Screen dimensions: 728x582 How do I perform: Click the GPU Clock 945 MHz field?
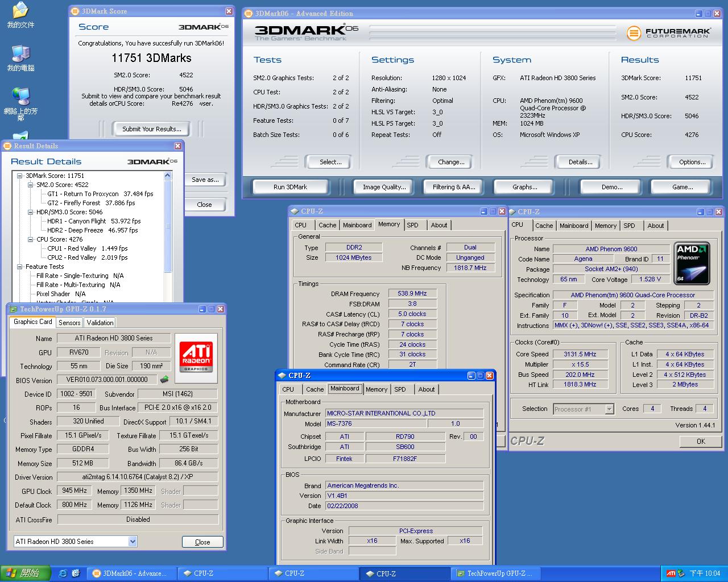[x=75, y=490]
